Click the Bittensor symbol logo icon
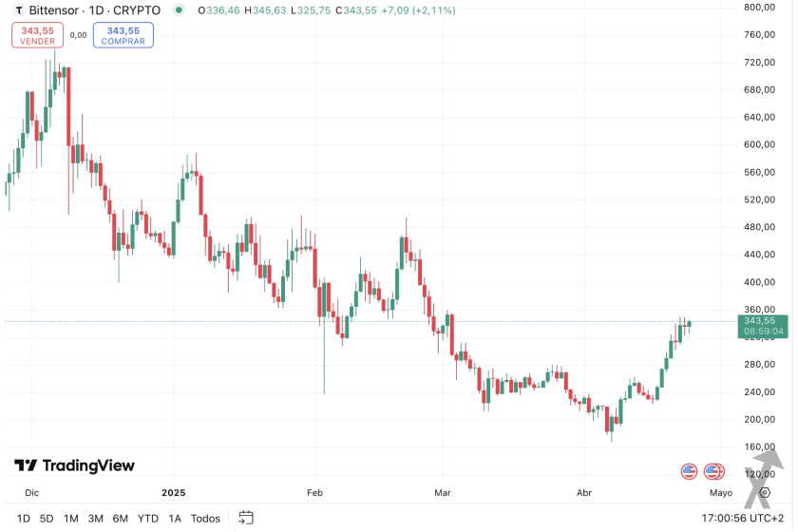 pos(18,10)
